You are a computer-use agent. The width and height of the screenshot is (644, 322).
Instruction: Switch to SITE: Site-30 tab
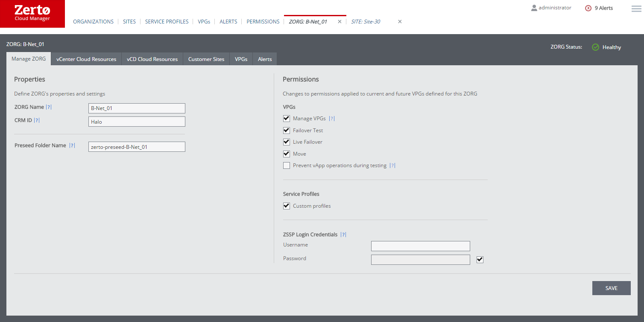(366, 22)
